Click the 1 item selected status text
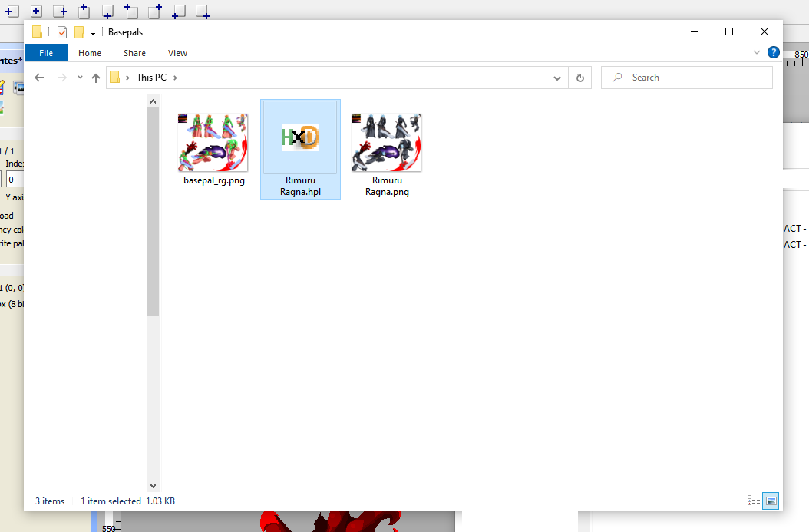809x532 pixels. (x=111, y=501)
